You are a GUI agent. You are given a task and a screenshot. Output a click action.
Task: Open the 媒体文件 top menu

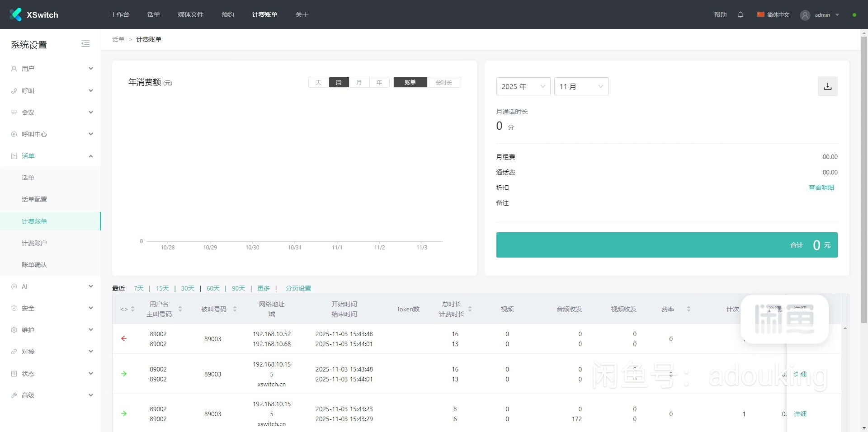(x=190, y=14)
